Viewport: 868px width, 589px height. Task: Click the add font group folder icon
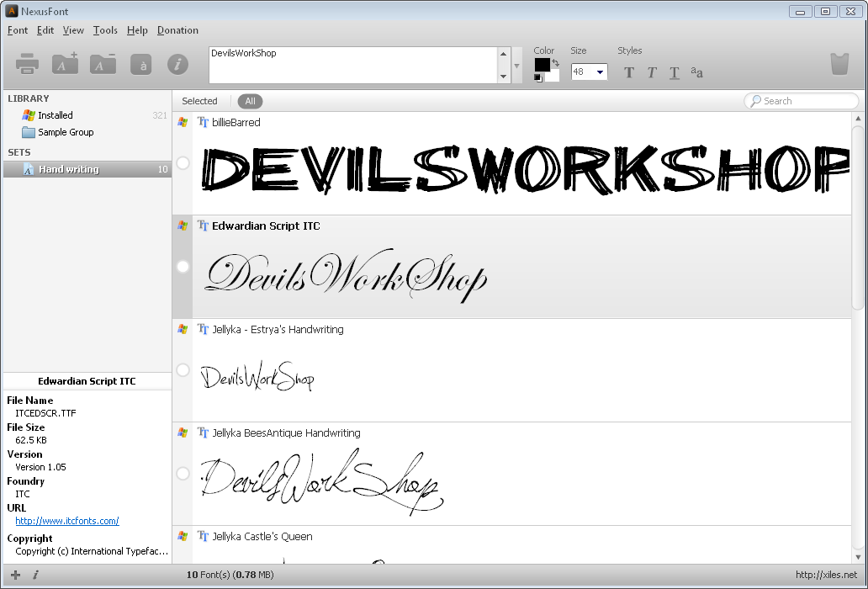66,63
